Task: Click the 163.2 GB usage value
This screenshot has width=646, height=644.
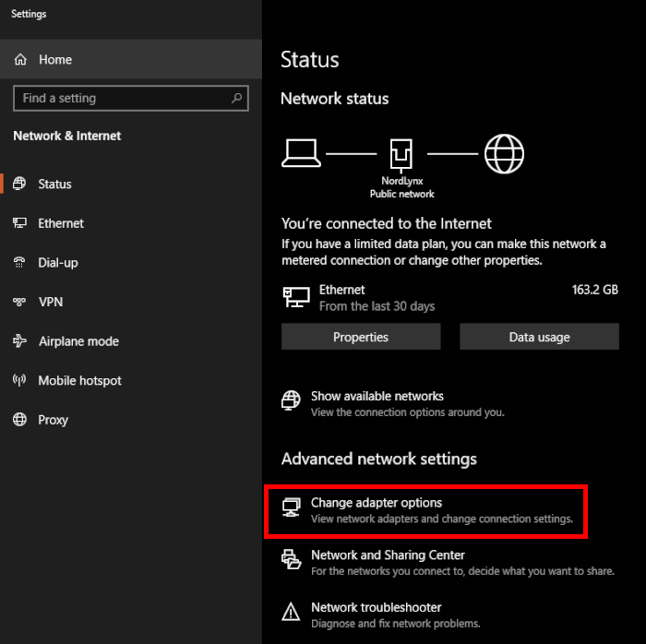Action: click(595, 290)
